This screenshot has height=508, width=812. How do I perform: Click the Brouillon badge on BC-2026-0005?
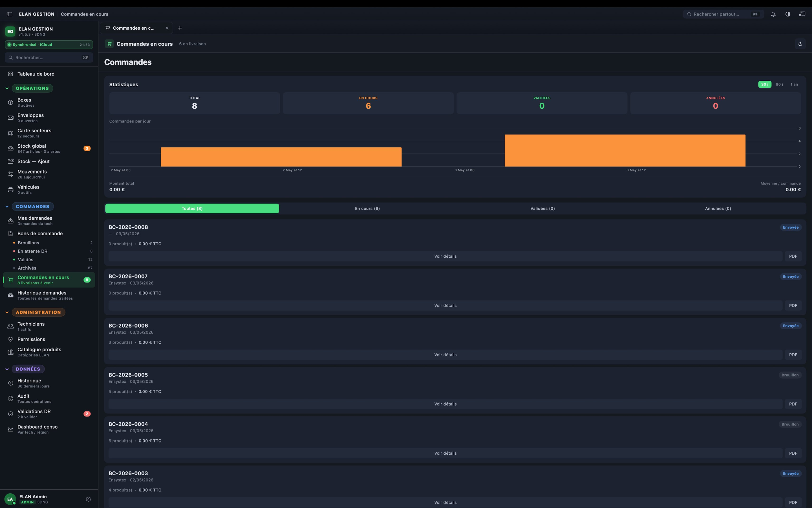tap(790, 375)
